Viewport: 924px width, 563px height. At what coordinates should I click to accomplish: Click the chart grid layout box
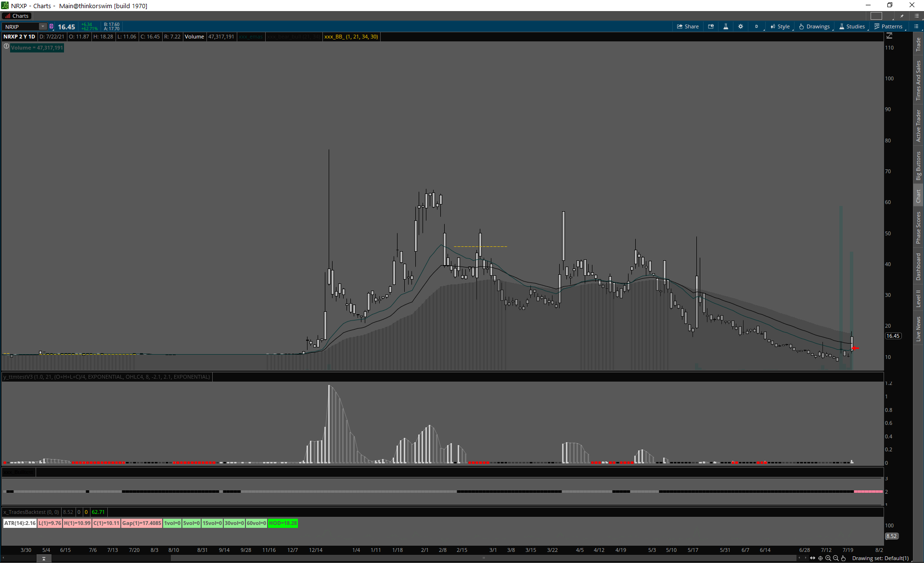(x=876, y=16)
